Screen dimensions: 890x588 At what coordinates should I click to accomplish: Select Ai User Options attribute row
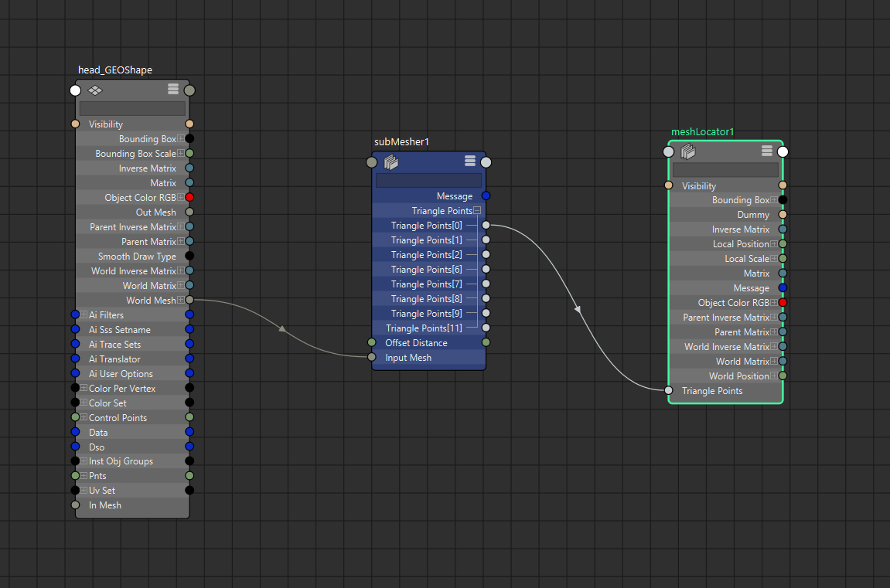(x=132, y=374)
